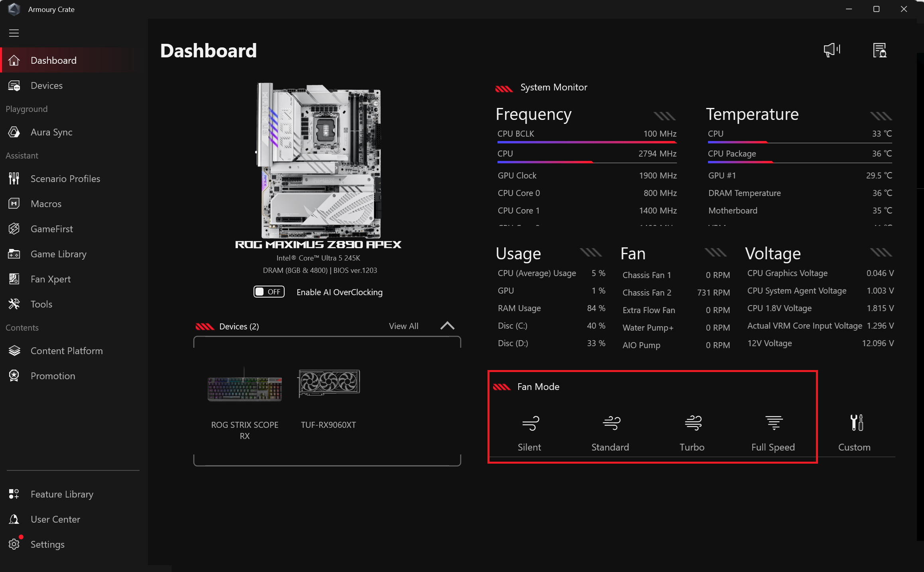The width and height of the screenshot is (924, 572).
Task: Click the Content Platform layers icon
Action: (14, 351)
